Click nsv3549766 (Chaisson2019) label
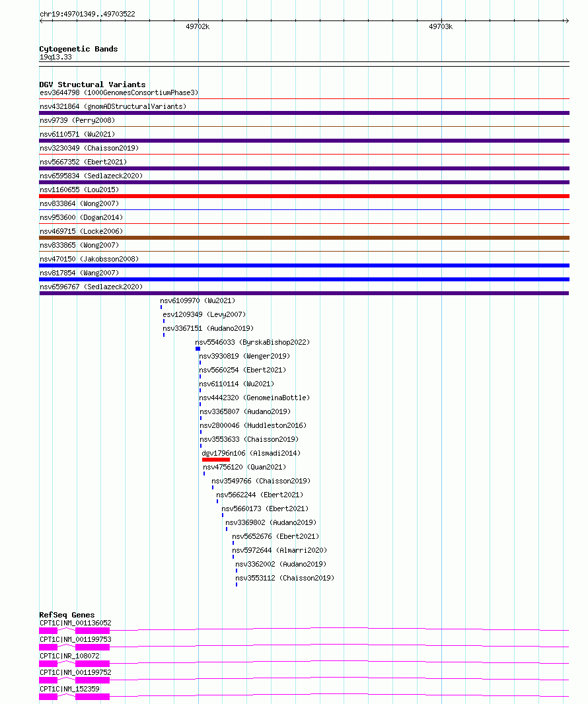Image resolution: width=588 pixels, height=704 pixels. pos(261,481)
